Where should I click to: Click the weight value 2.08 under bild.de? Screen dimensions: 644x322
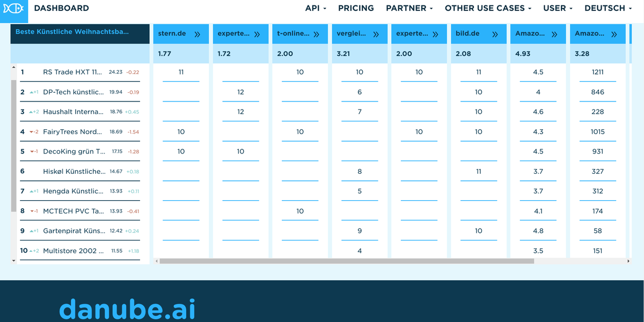(x=464, y=54)
